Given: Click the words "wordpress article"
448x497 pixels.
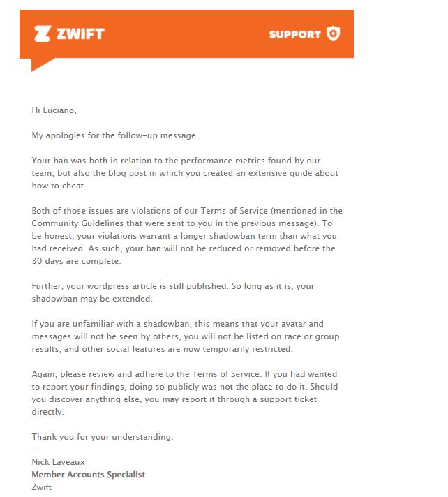Looking at the screenshot, I should [x=122, y=286].
